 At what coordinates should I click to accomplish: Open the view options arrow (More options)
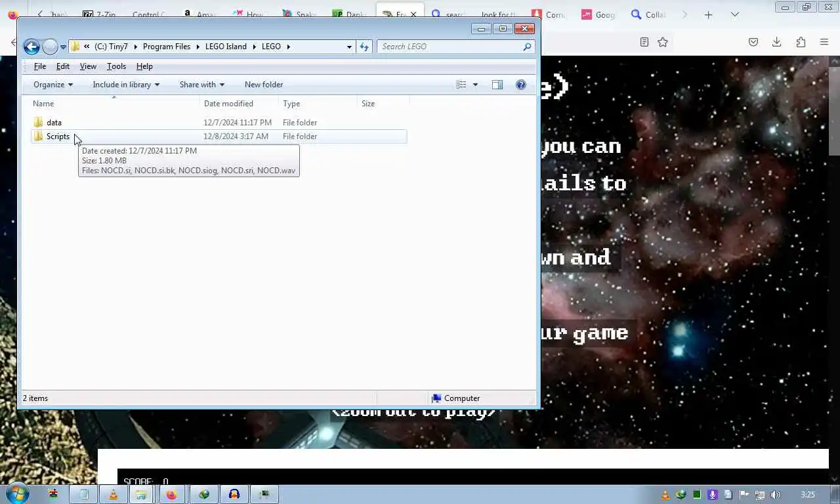[475, 85]
